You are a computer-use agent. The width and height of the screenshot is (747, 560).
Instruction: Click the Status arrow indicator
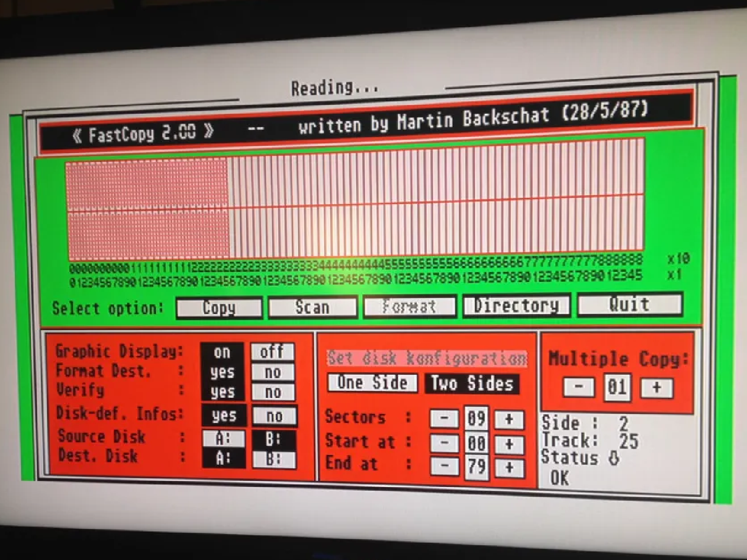[x=614, y=458]
